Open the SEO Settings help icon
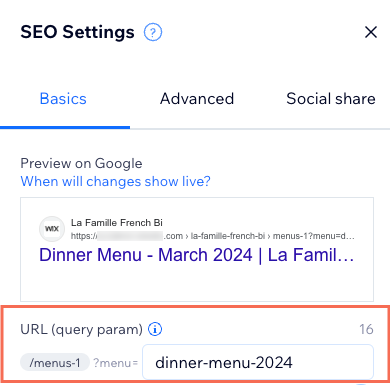Screen dimensions: 390x385 click(153, 32)
